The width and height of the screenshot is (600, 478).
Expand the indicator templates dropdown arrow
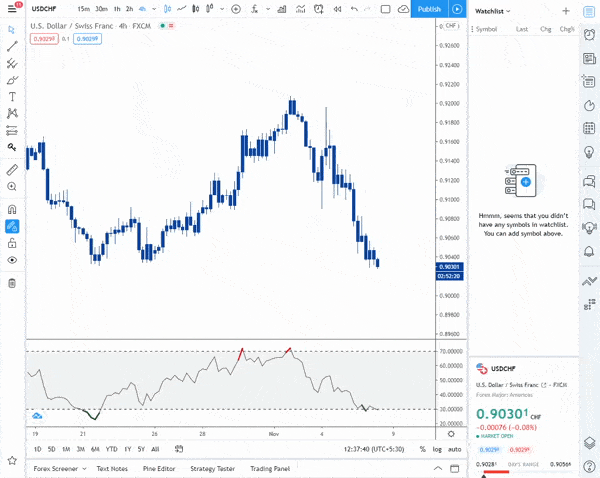click(x=268, y=9)
